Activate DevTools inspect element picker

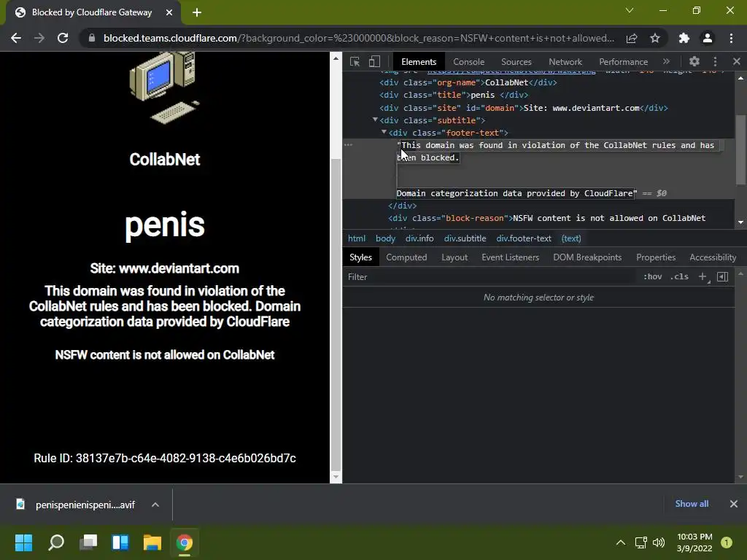coord(355,61)
